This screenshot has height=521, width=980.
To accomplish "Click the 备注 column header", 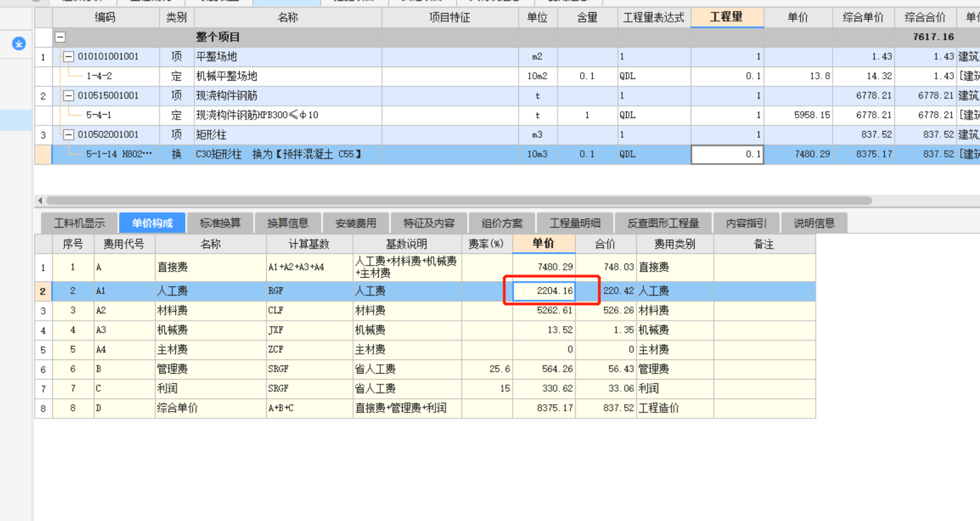I will (x=765, y=244).
